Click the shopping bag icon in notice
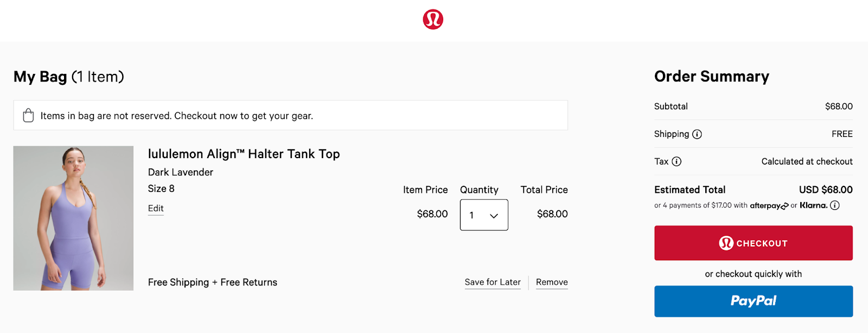The width and height of the screenshot is (868, 333). tap(28, 115)
